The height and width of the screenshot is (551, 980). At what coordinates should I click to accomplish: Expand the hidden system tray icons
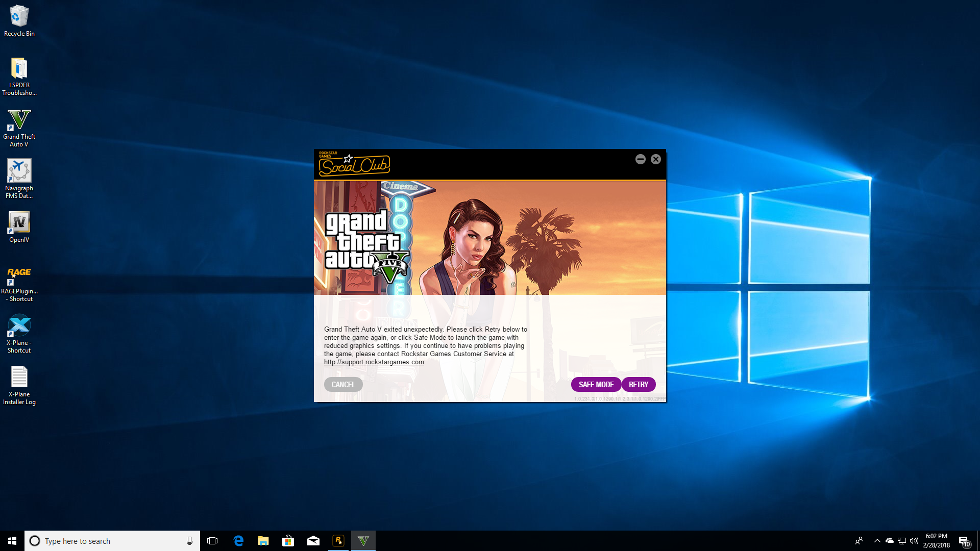point(877,541)
